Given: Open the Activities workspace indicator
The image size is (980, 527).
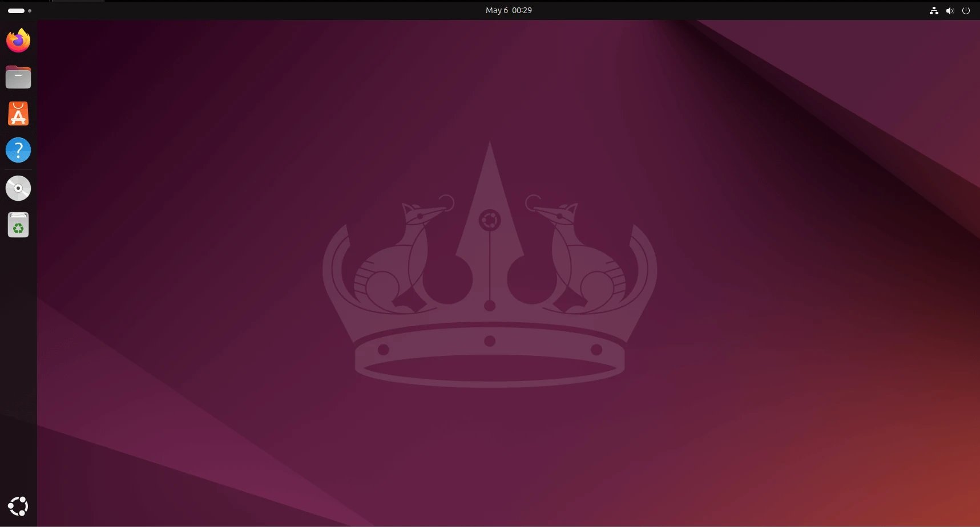Looking at the screenshot, I should [19, 10].
